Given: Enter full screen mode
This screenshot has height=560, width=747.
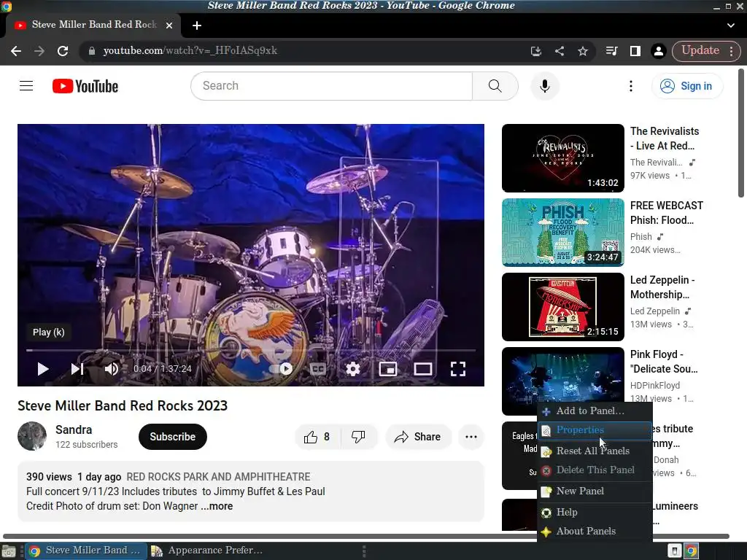Looking at the screenshot, I should coord(458,369).
